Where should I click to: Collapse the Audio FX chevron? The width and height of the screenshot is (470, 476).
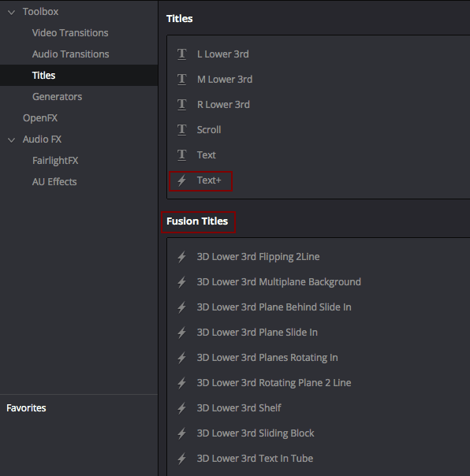11,140
